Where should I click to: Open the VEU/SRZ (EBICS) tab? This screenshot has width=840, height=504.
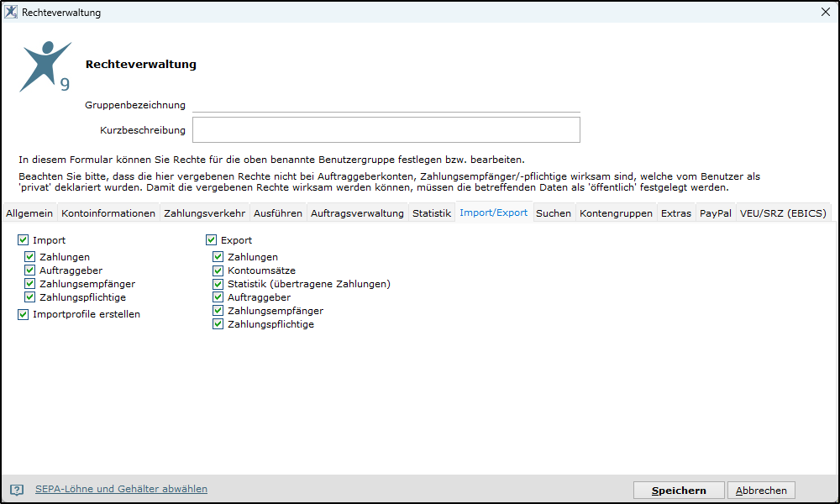pyautogui.click(x=783, y=213)
